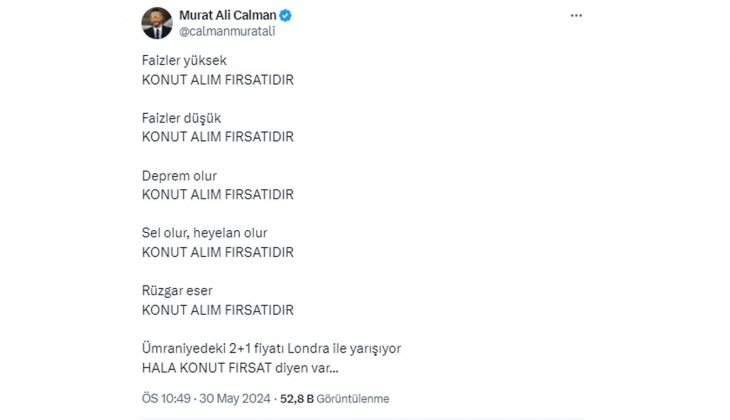This screenshot has width=730, height=420.
Task: Click 'KONUT ALIM FIRSATIDIR' under 'Faizler yüksek'
Action: coord(218,79)
